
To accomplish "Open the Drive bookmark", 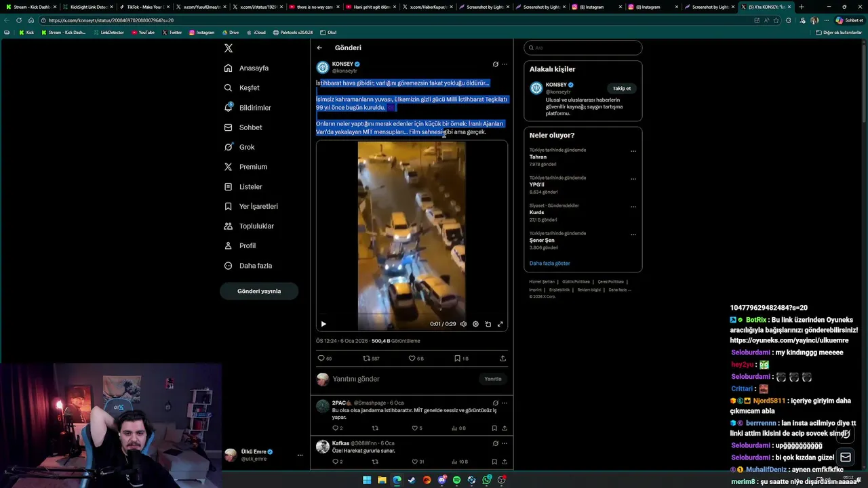I will pyautogui.click(x=231, y=33).
